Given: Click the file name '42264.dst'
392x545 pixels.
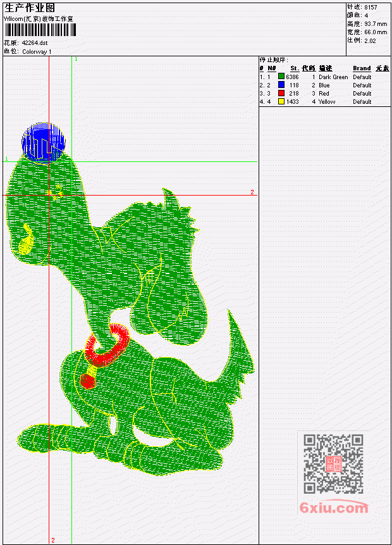Looking at the screenshot, I should coord(34,43).
